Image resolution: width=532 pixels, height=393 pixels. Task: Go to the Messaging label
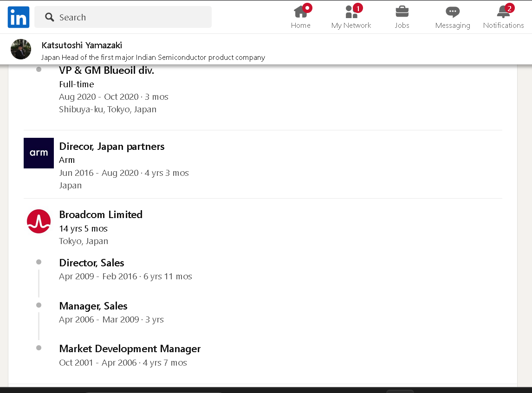(x=453, y=26)
